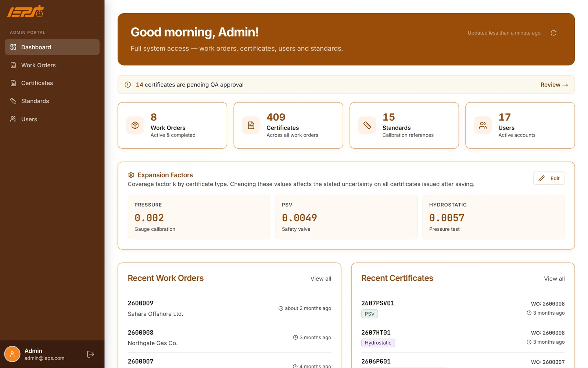
Task: Open work order 2600008 Northgate Gas Co.
Action: (229, 337)
